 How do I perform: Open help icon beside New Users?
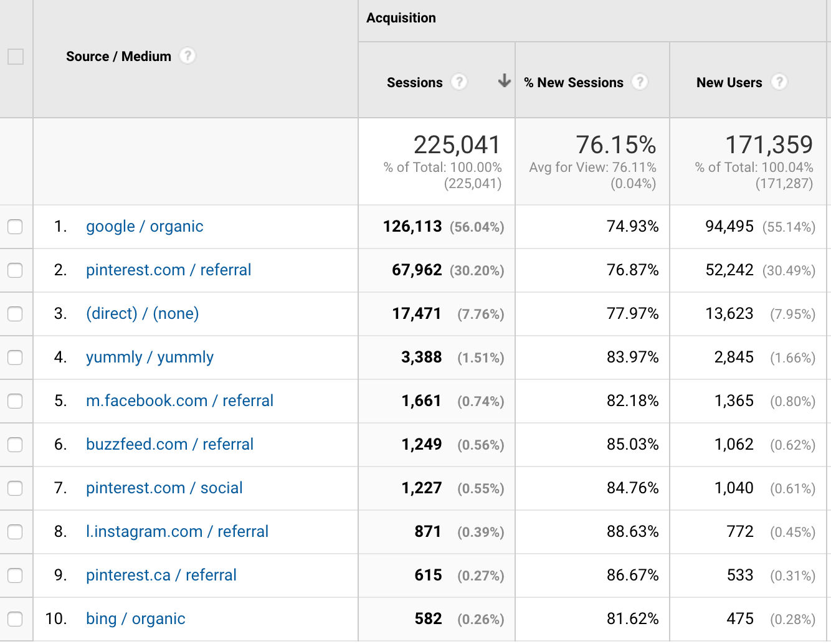tap(779, 82)
